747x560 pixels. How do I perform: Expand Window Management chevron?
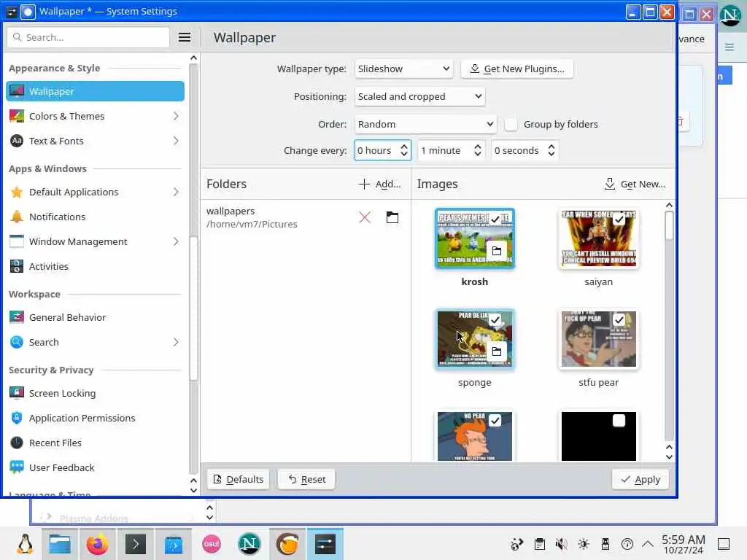click(176, 241)
